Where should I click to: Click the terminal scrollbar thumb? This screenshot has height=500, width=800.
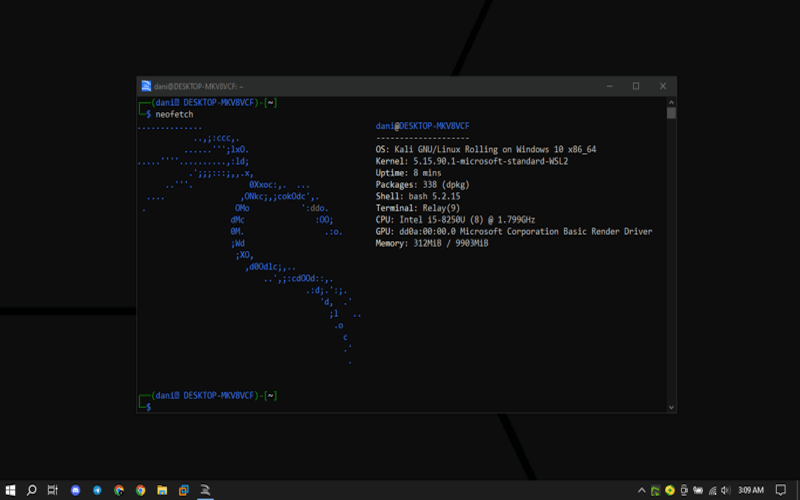[x=671, y=113]
